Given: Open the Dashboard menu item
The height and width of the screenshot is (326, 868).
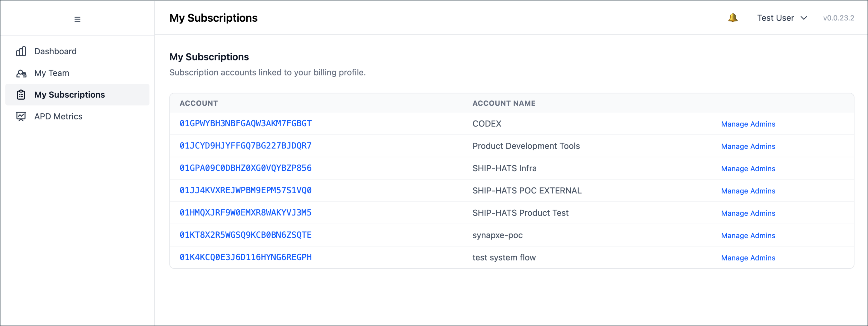Looking at the screenshot, I should [77, 51].
